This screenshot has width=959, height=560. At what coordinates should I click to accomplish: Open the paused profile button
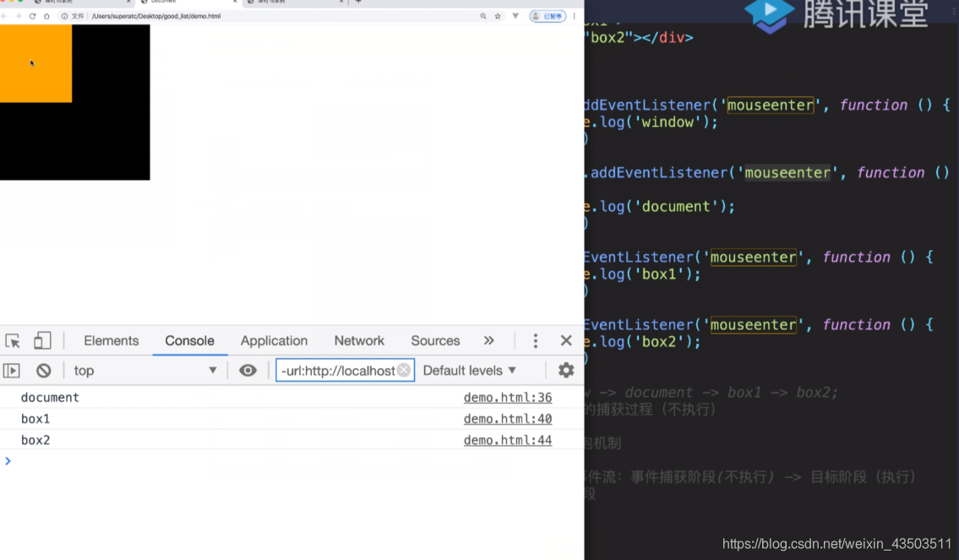click(x=548, y=16)
